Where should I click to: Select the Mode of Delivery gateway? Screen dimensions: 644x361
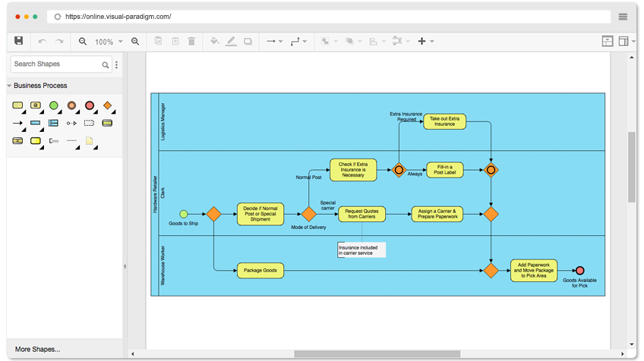pos(309,214)
